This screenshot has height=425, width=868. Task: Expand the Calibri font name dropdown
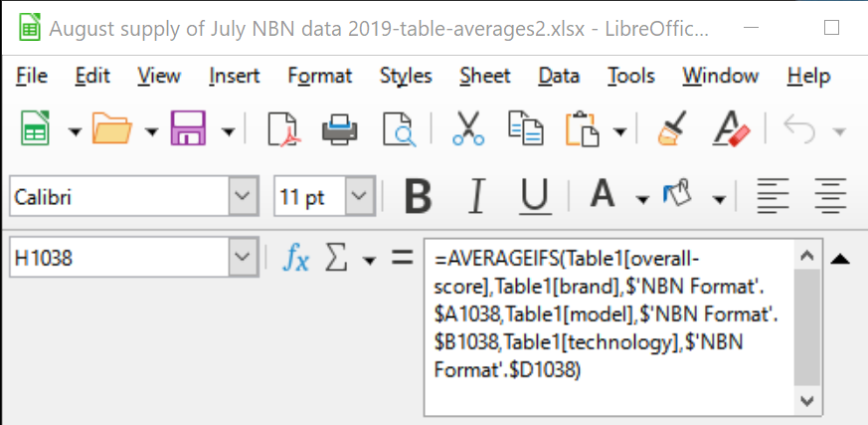point(243,197)
